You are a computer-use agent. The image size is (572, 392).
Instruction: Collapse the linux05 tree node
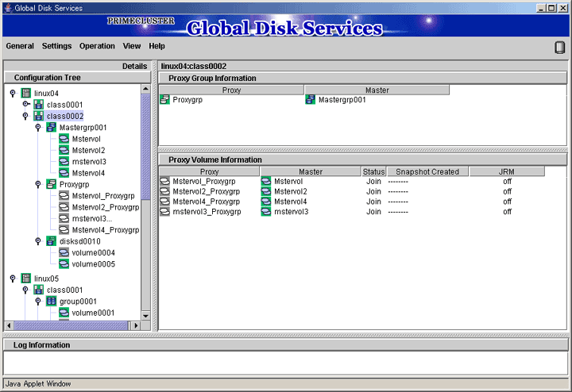click(13, 279)
